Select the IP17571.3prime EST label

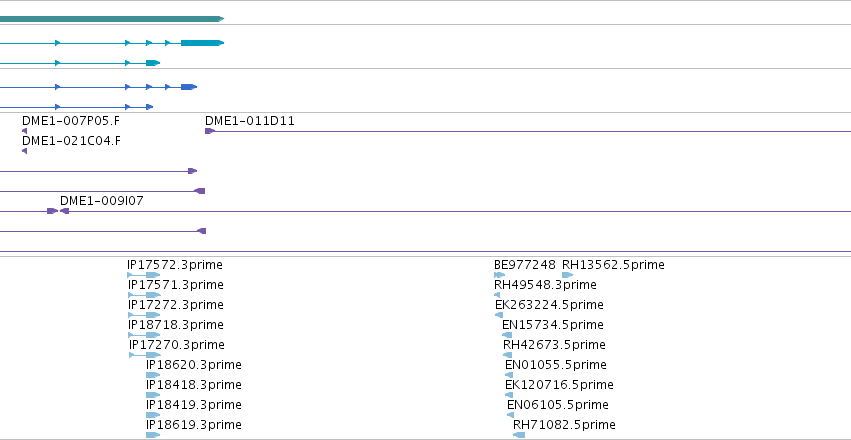pos(175,285)
